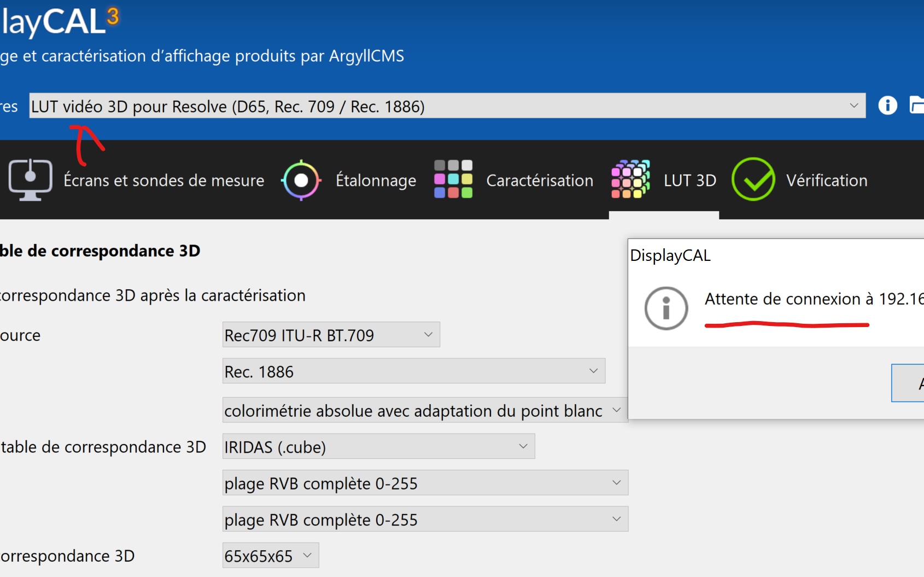Click the green Vérification checkmark icon
The width and height of the screenshot is (924, 577).
753,179
